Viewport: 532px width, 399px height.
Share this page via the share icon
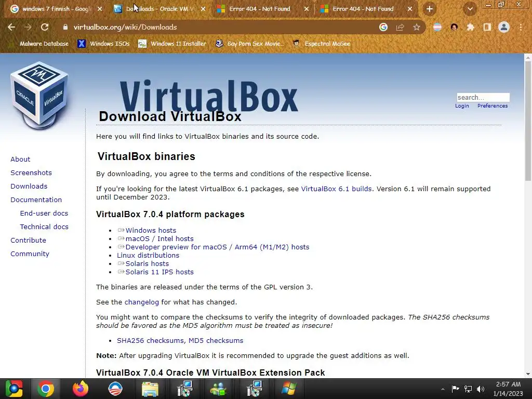point(400,27)
